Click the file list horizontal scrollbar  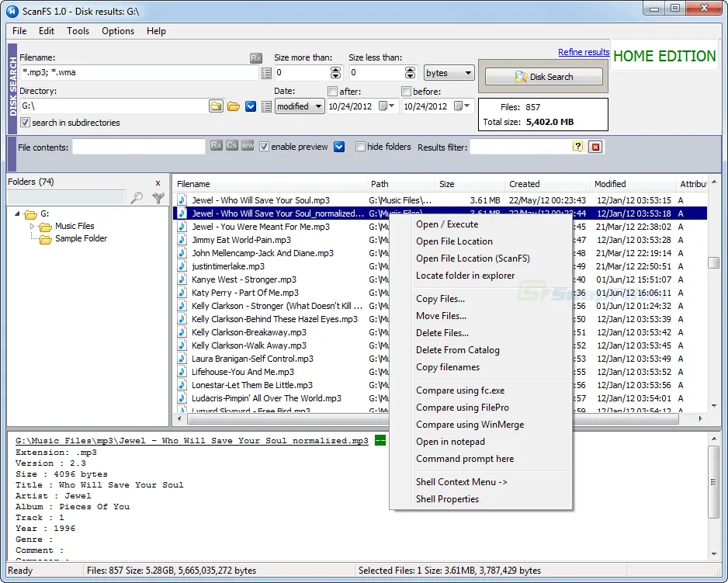(440, 418)
